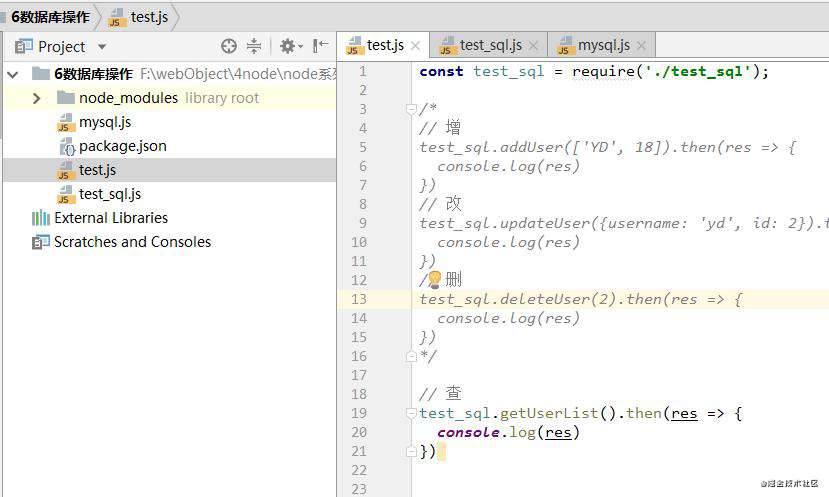Click the fold end marker at line 21
Image resolution: width=829 pixels, height=497 pixels.
(x=411, y=452)
